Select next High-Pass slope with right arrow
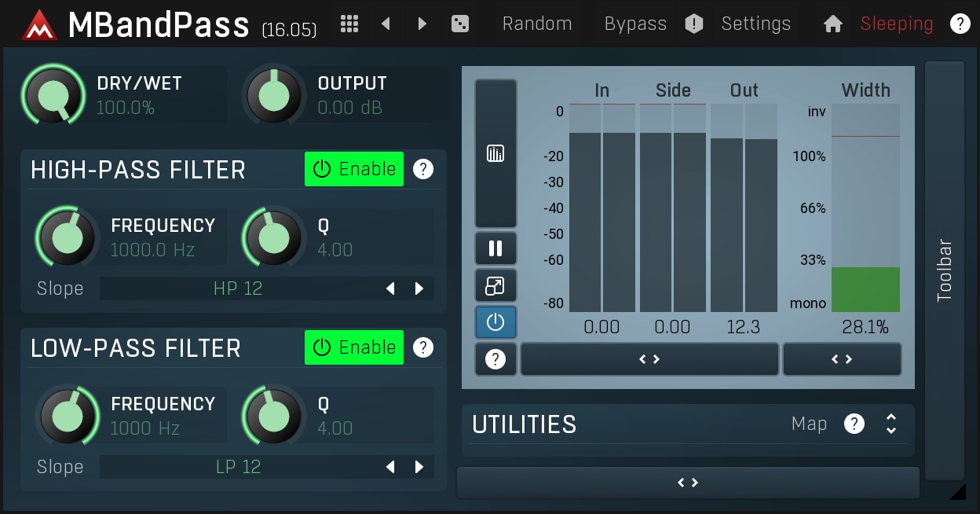The width and height of the screenshot is (980, 514). click(419, 288)
